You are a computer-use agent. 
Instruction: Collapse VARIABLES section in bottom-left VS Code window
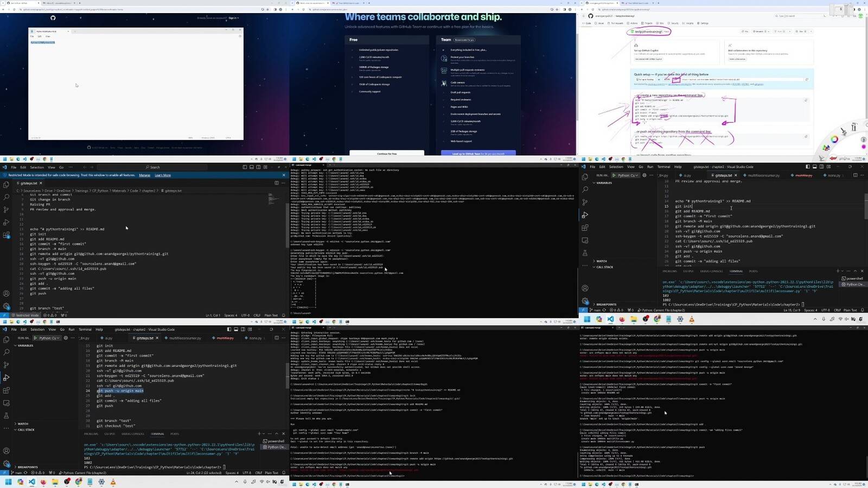[24, 345]
